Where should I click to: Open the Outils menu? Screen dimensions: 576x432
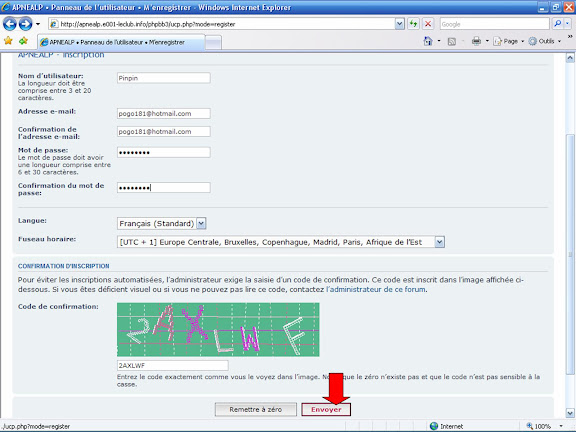pos(545,41)
